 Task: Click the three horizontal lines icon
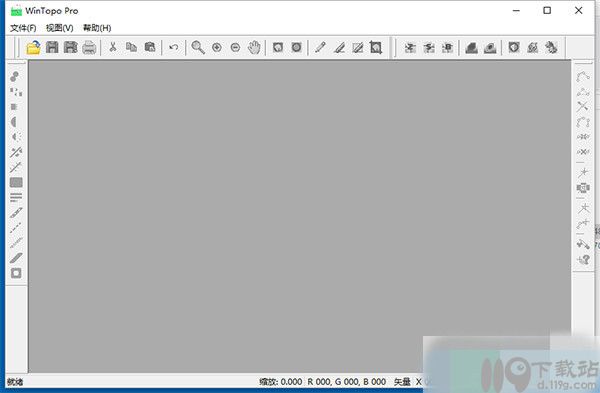click(x=16, y=197)
